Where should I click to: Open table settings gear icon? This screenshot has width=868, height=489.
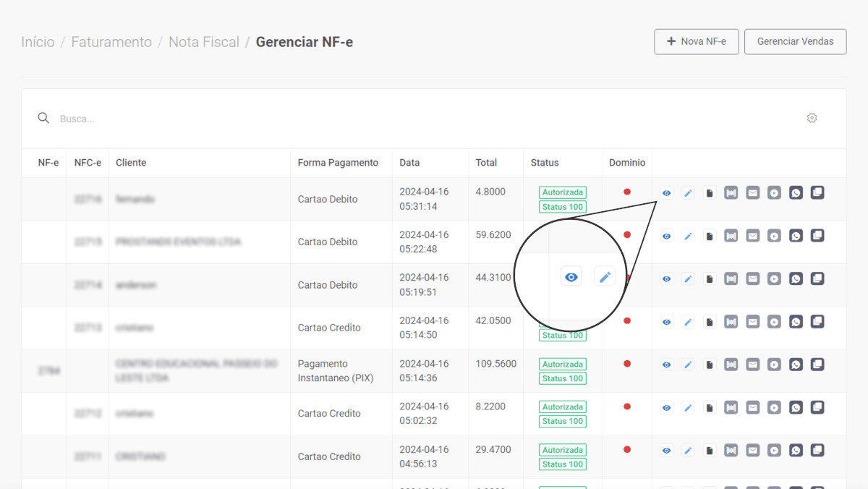[x=812, y=118]
